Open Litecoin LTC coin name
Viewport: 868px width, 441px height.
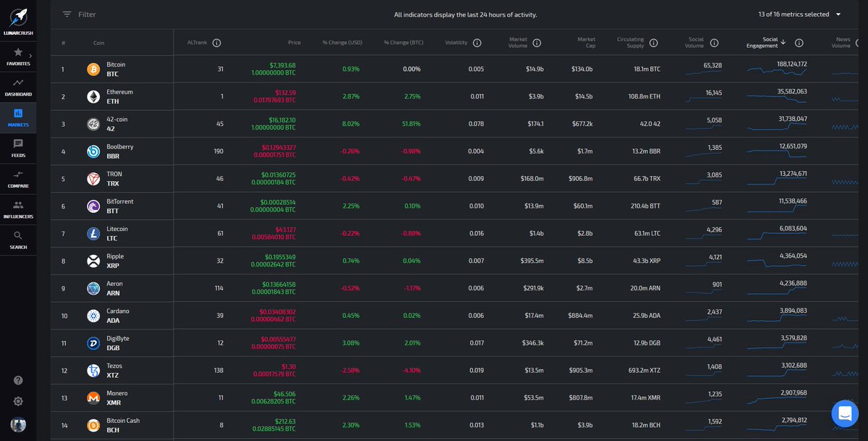click(117, 234)
